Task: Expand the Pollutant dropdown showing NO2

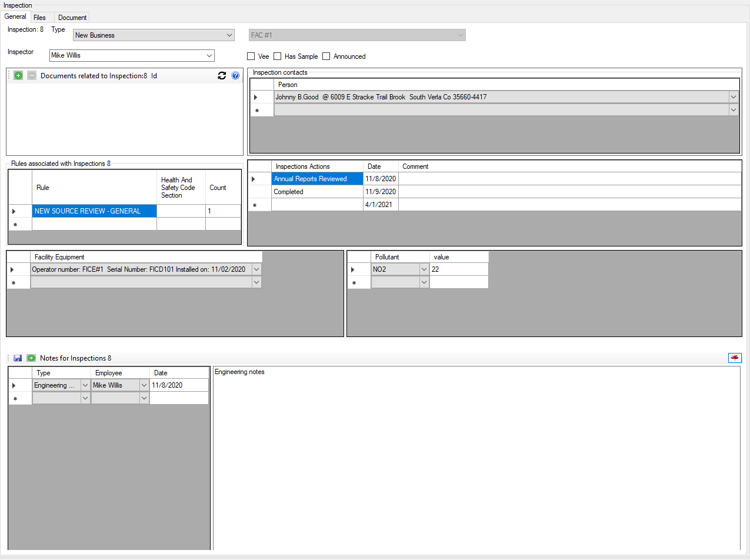Action: [424, 269]
